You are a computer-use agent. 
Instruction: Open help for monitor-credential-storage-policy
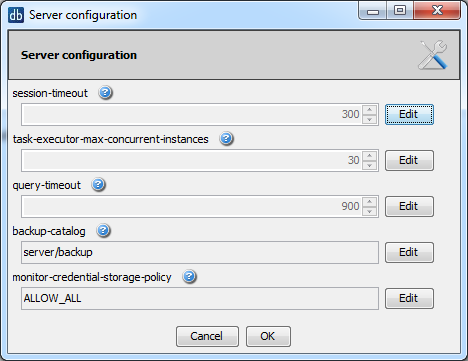tap(189, 276)
